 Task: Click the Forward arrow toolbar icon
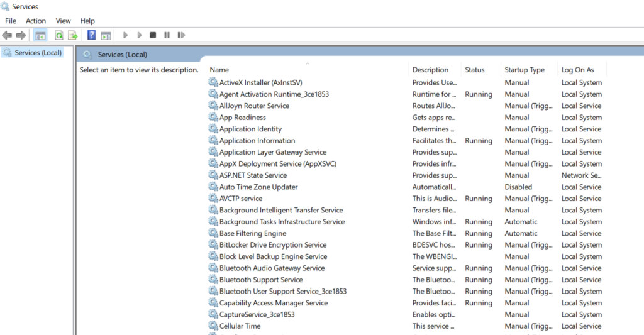(x=21, y=35)
